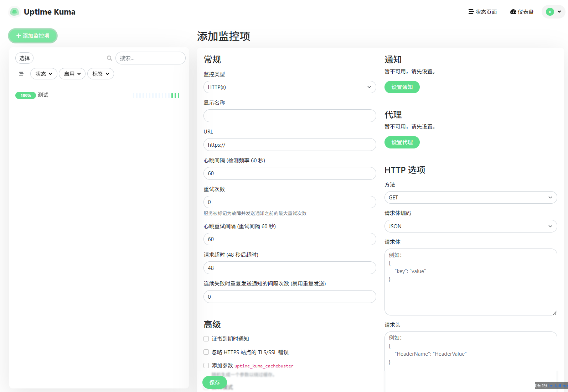The height and width of the screenshot is (392, 568).
Task: Enable 证书到期时通知 checkbox
Action: click(x=206, y=339)
